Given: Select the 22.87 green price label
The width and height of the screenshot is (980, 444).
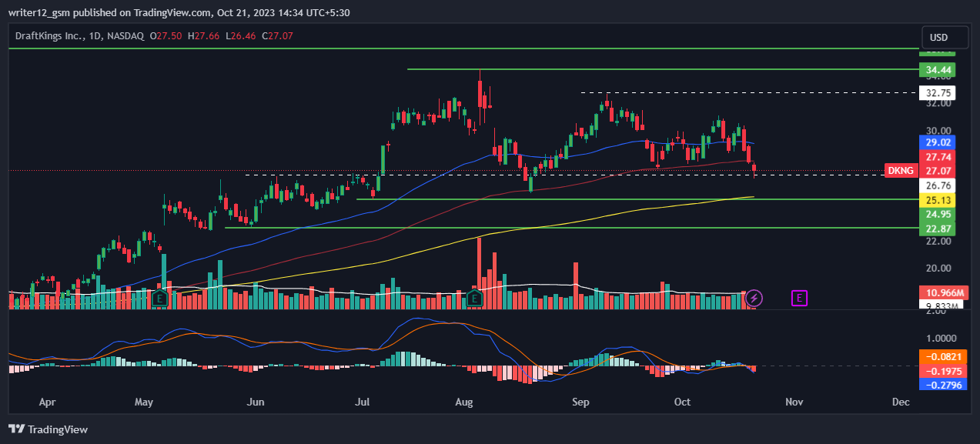Looking at the screenshot, I should point(937,229).
